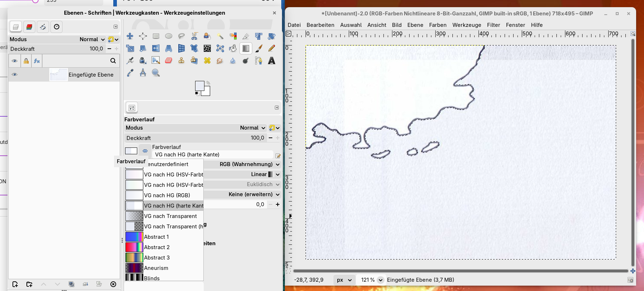
Task: Select the Paintbrush tool
Action: (x=259, y=48)
